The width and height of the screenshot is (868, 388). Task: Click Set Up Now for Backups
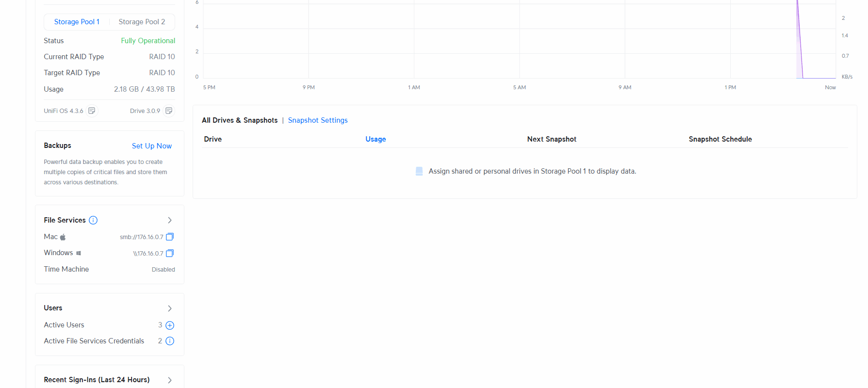tap(151, 146)
